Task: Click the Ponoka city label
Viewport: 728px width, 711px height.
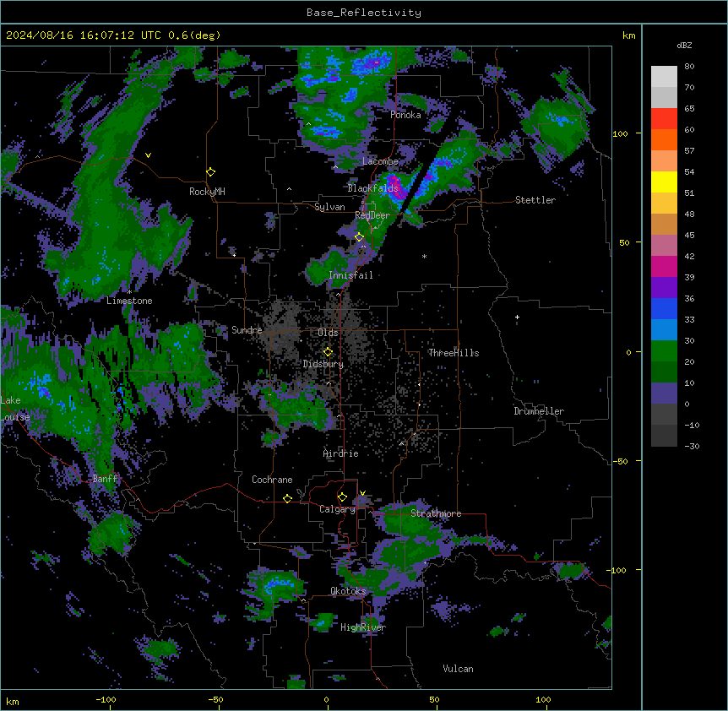Action: click(405, 115)
